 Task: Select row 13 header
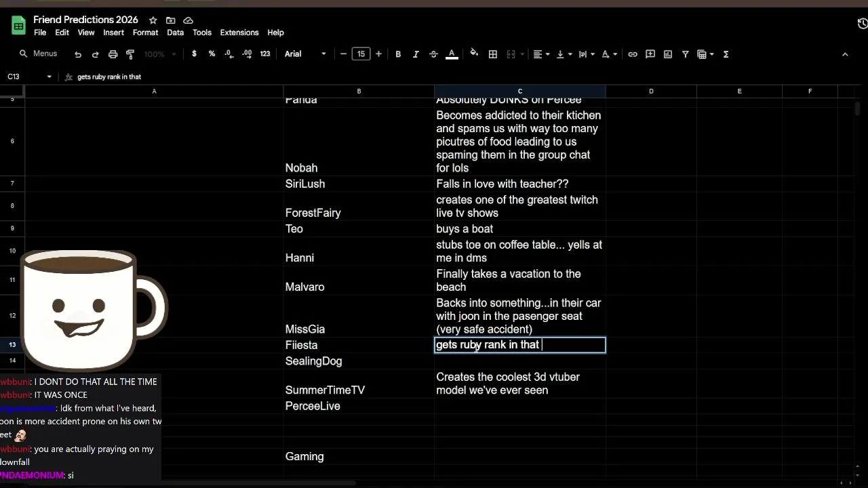[12, 345]
